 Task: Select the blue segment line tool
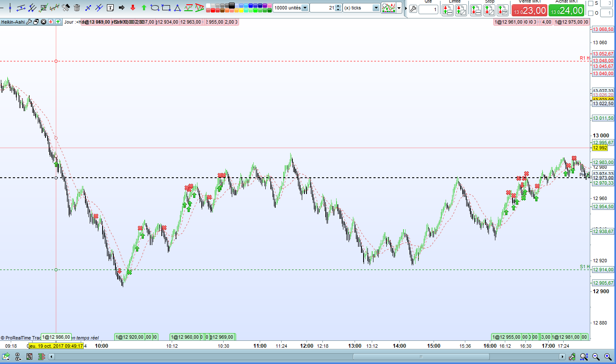coord(88,8)
